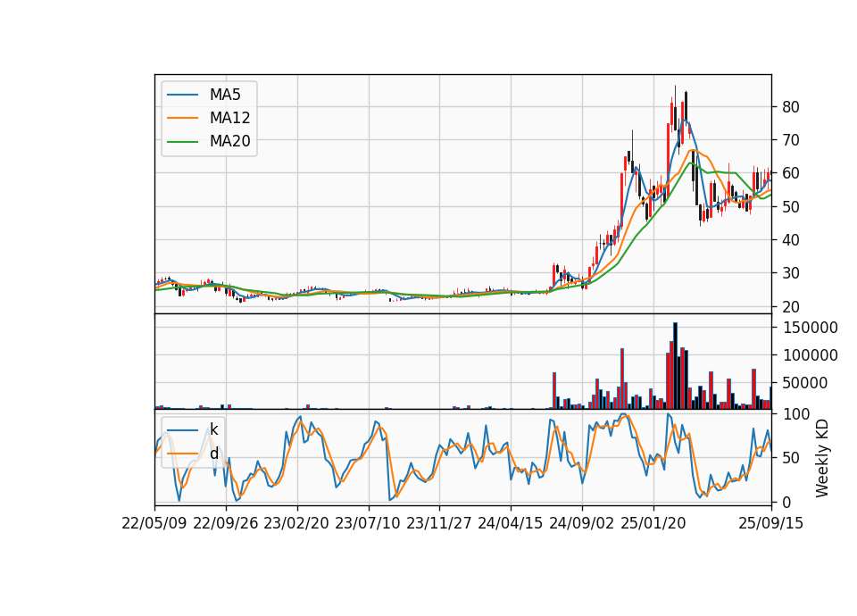Click the 23/02/20 date label
The image size is (857, 616).
296,523
